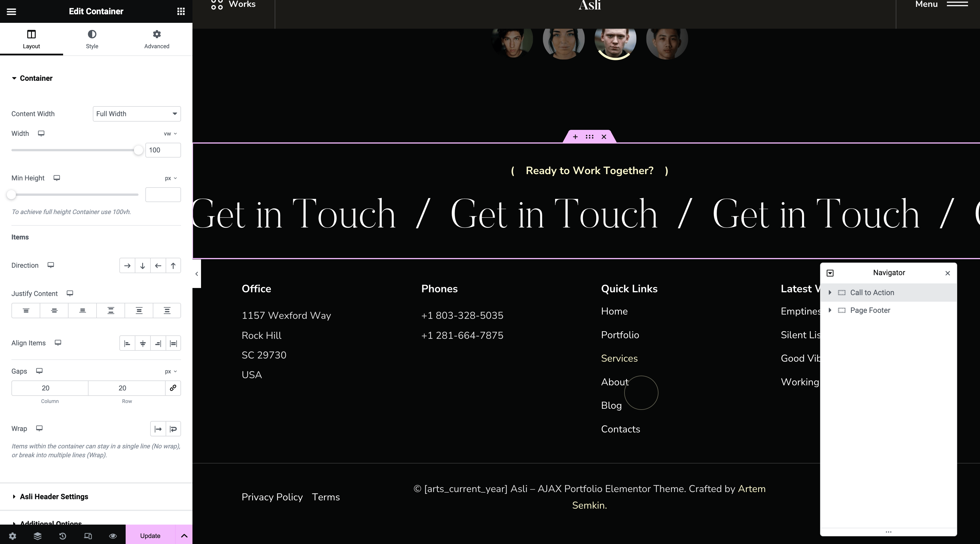Toggle the linked gap values icon
The height and width of the screenshot is (544, 980).
tap(173, 388)
